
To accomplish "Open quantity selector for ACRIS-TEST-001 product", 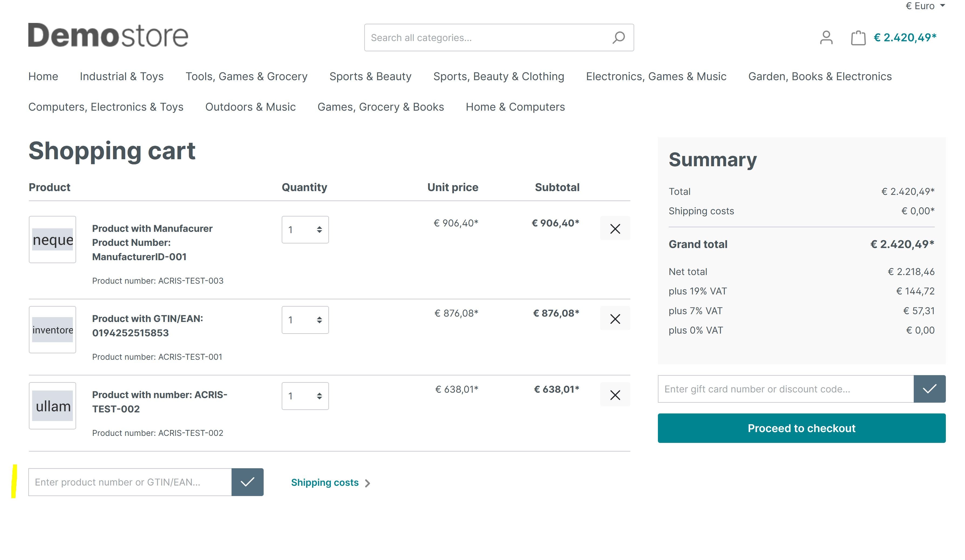I will click(x=305, y=320).
